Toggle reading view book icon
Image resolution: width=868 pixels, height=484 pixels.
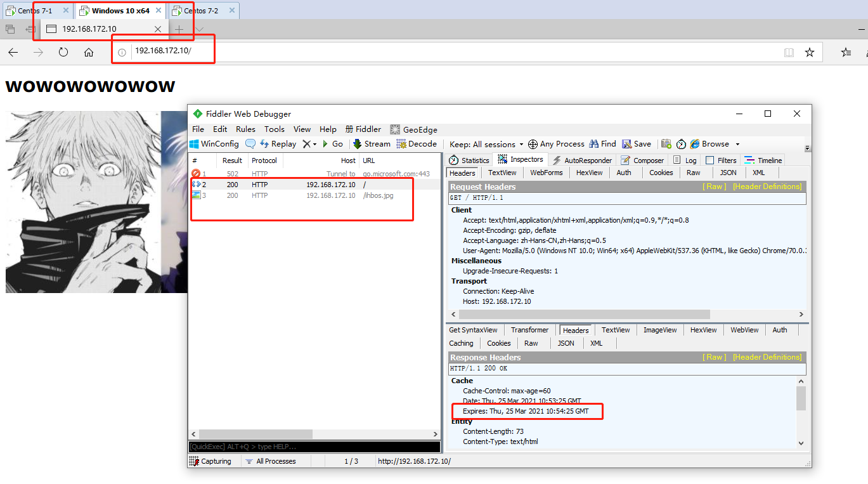point(789,53)
